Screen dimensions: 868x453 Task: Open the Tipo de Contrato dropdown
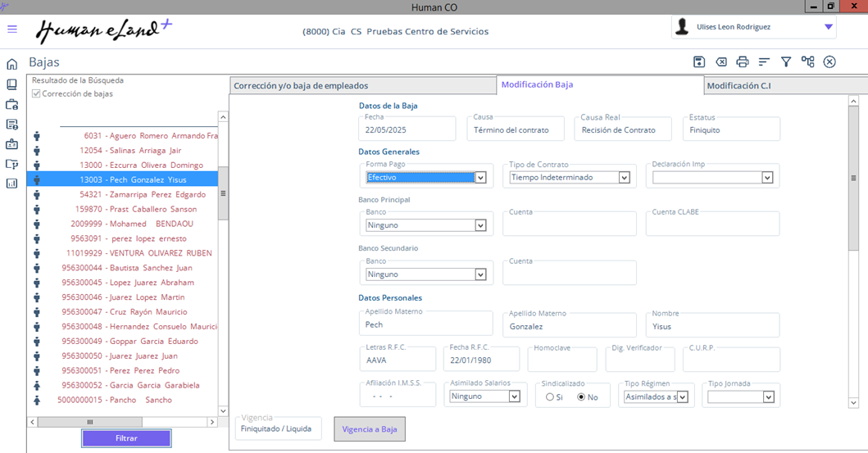point(624,178)
